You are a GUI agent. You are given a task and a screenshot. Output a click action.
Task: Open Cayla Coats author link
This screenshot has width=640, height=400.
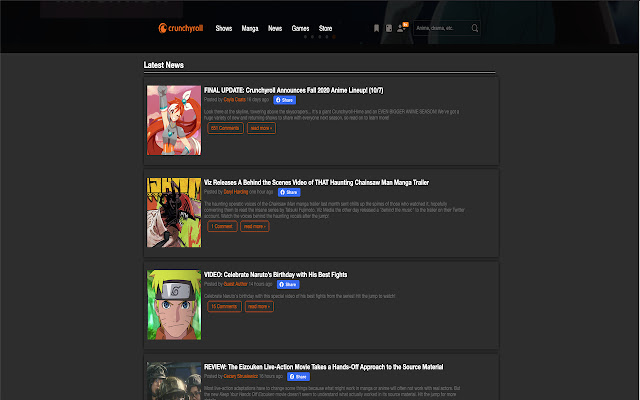(235, 100)
